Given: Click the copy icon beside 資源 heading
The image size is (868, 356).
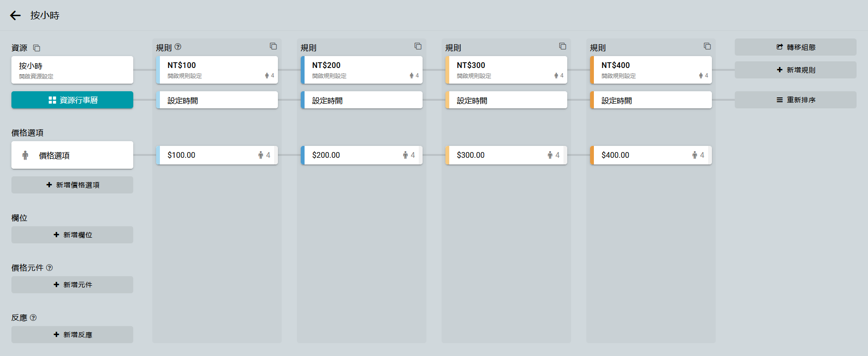Looking at the screenshot, I should 37,48.
